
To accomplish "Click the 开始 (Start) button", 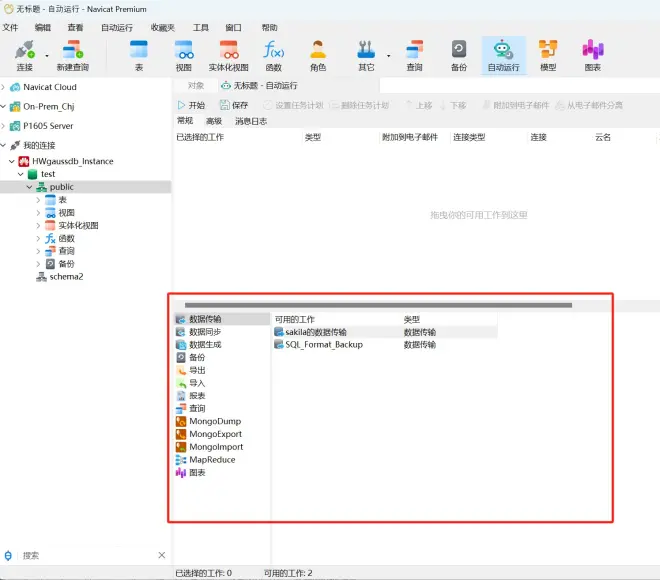I will point(191,105).
